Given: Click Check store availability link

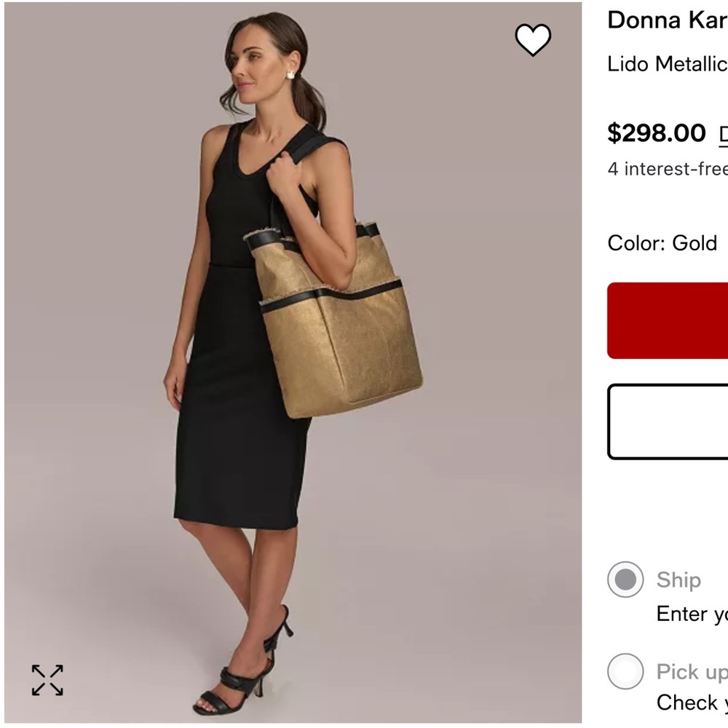Looking at the screenshot, I should tap(690, 703).
